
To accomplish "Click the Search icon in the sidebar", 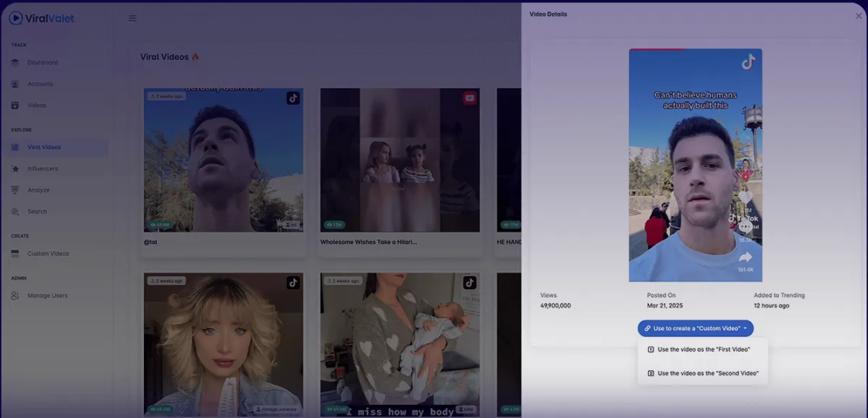I will 15,211.
